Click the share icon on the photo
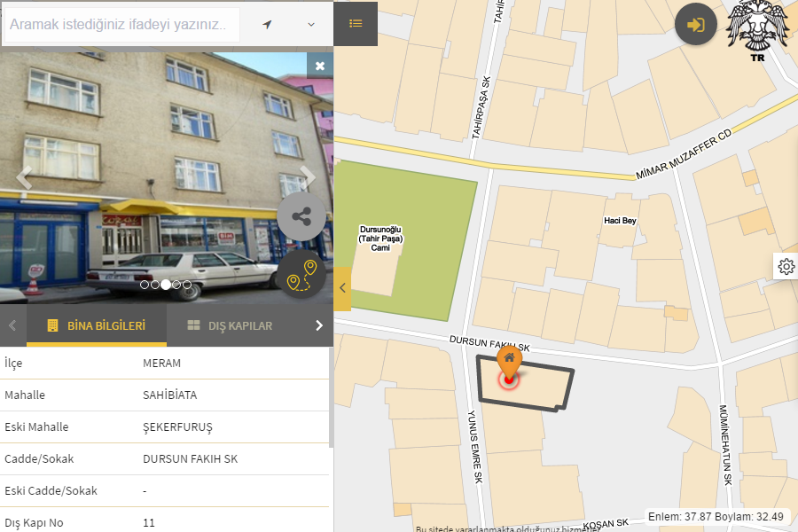 click(x=301, y=216)
